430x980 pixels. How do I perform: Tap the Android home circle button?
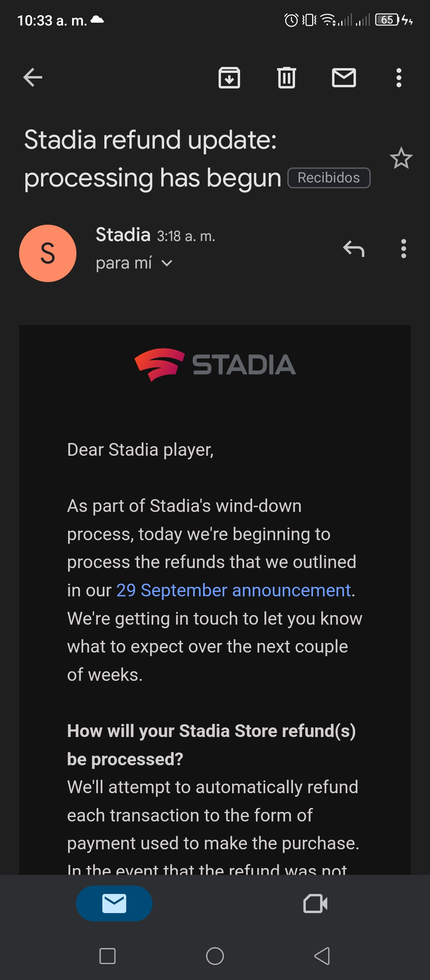[x=215, y=956]
